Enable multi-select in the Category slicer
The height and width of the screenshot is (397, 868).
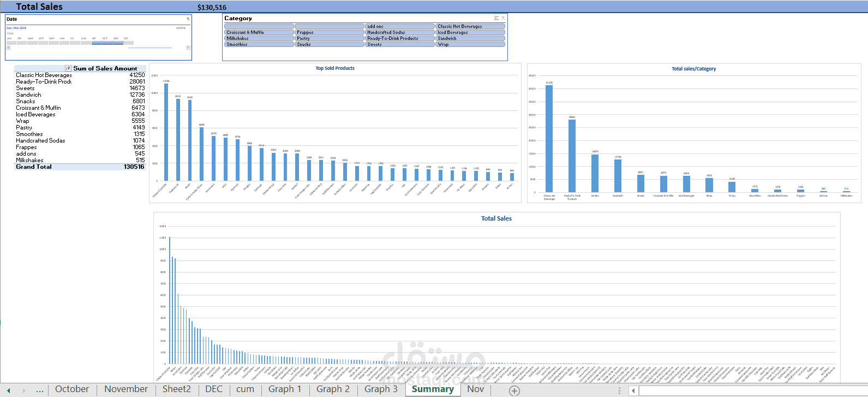496,18
